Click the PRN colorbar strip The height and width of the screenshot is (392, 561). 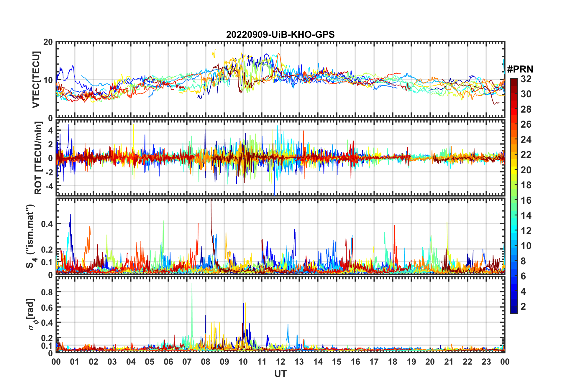click(x=514, y=196)
